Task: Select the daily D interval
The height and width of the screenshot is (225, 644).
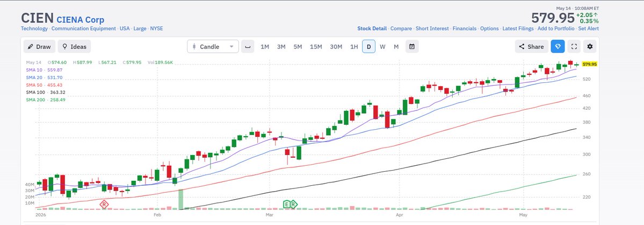Action: [369, 46]
